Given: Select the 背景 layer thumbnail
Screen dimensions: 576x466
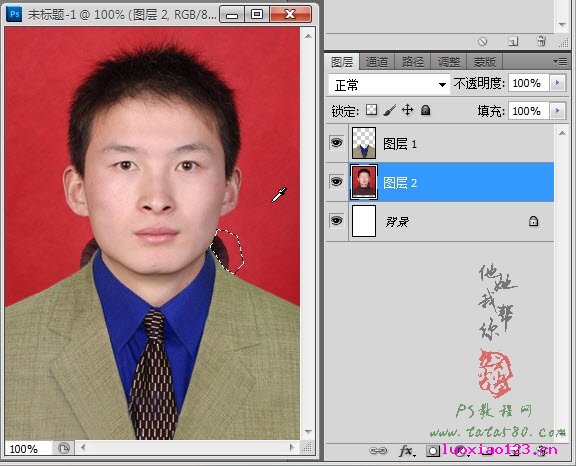Looking at the screenshot, I should pyautogui.click(x=364, y=221).
